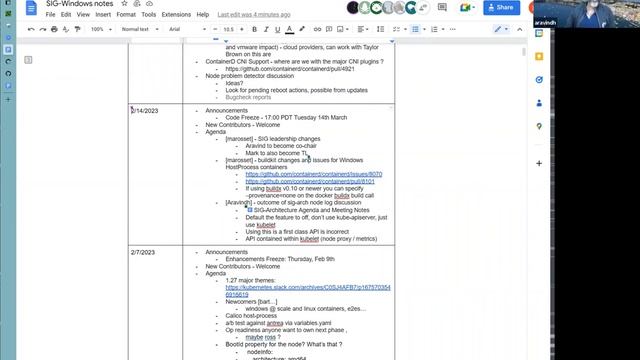Screen dimensions: 640x360
Task: Show the document outline panel
Action: (x=28, y=60)
